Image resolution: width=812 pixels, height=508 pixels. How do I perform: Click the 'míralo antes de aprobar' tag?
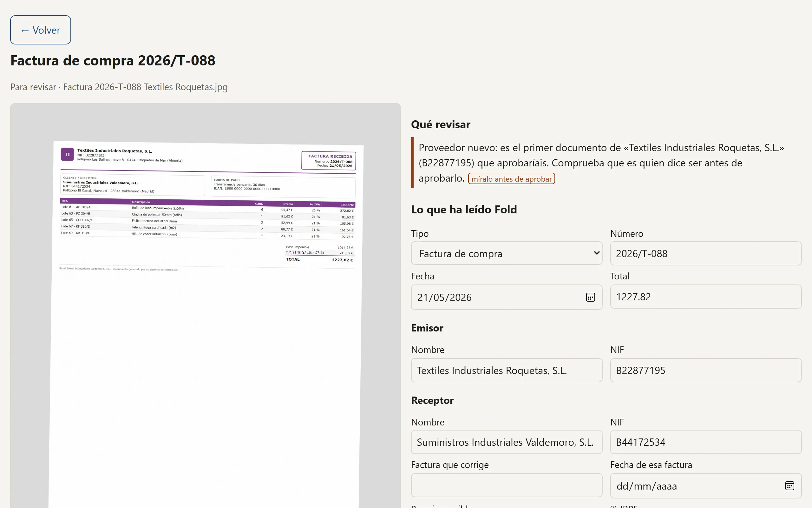coord(511,179)
